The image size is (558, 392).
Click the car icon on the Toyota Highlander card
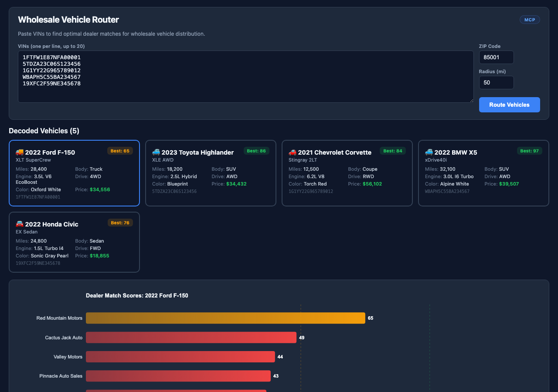[156, 152]
